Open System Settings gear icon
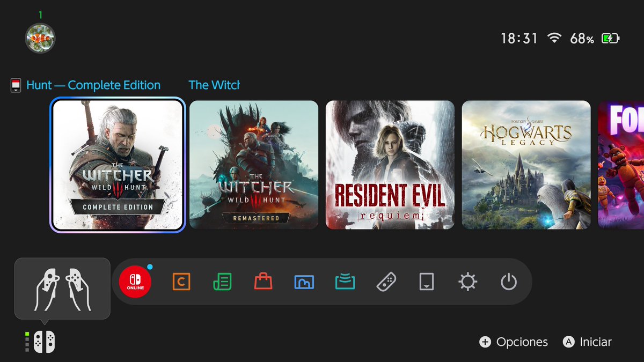Screen dimensions: 644x362 click(468, 281)
